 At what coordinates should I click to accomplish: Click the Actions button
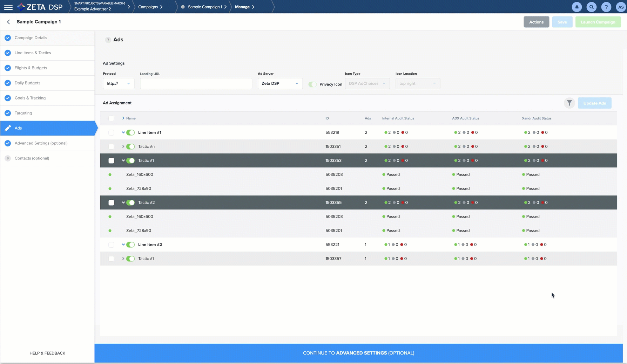tap(536, 22)
